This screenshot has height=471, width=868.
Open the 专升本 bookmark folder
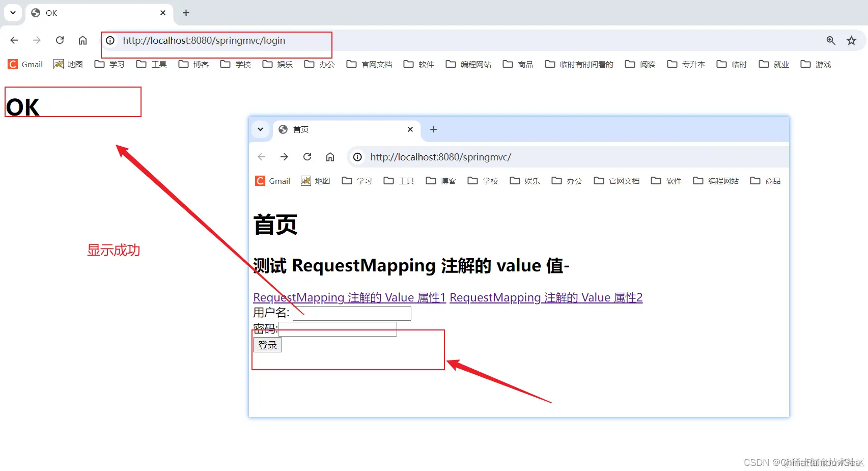(x=686, y=64)
